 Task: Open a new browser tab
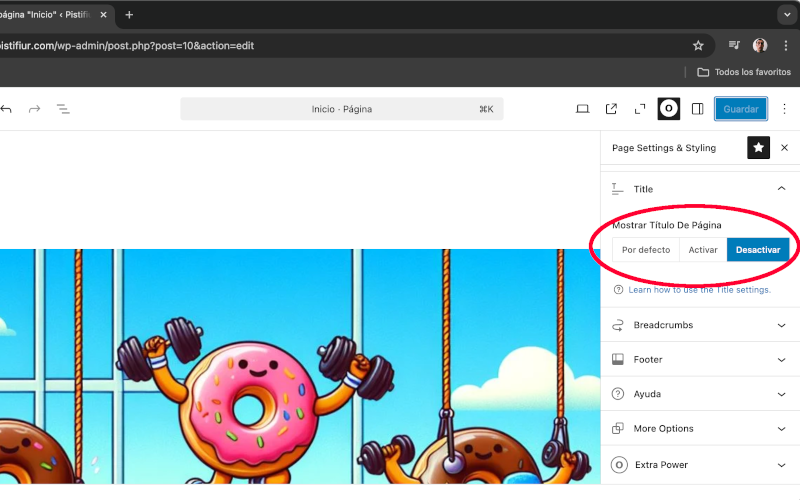tap(129, 15)
